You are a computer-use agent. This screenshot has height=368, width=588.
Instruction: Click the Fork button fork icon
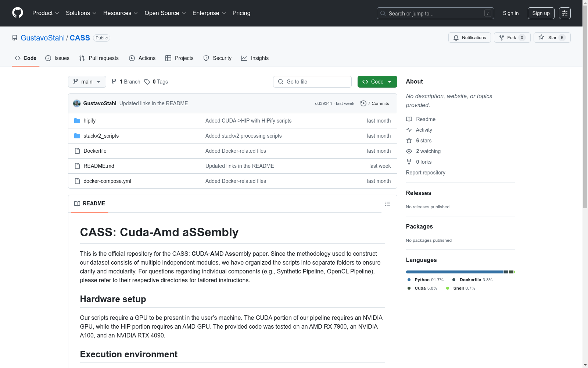pos(502,38)
